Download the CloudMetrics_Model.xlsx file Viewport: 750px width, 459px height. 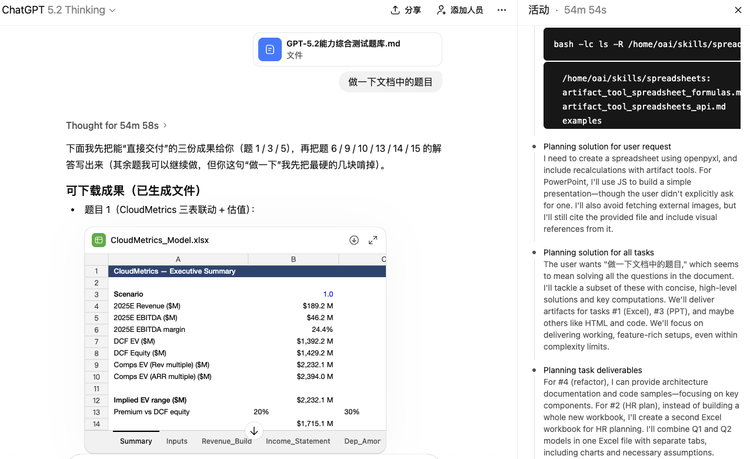(354, 240)
